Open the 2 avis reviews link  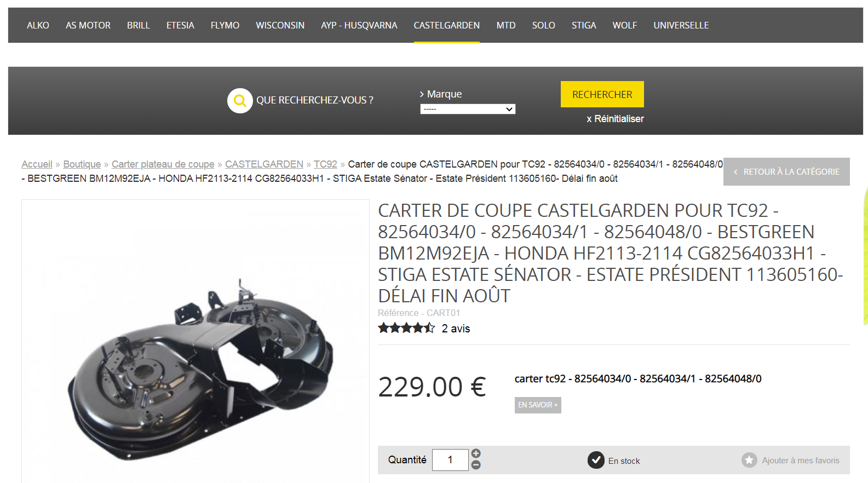pos(456,329)
